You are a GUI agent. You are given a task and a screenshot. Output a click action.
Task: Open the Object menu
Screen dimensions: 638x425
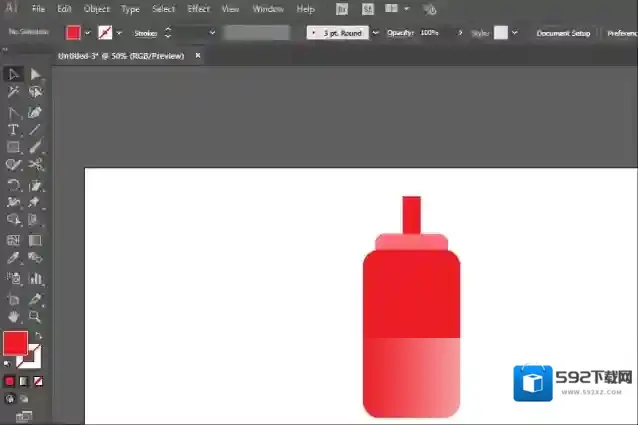[98, 9]
